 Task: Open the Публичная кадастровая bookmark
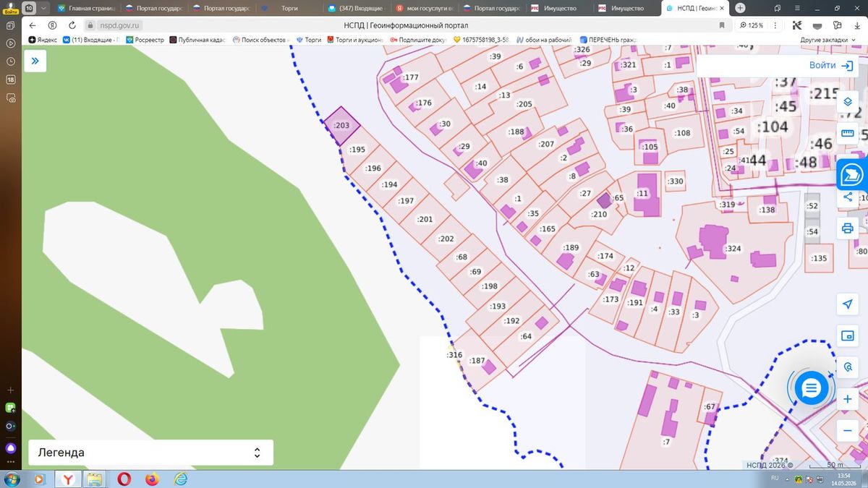pos(199,40)
